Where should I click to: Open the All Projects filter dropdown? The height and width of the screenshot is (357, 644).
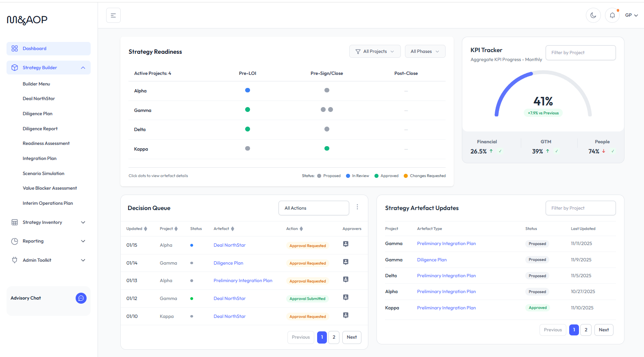pos(375,51)
